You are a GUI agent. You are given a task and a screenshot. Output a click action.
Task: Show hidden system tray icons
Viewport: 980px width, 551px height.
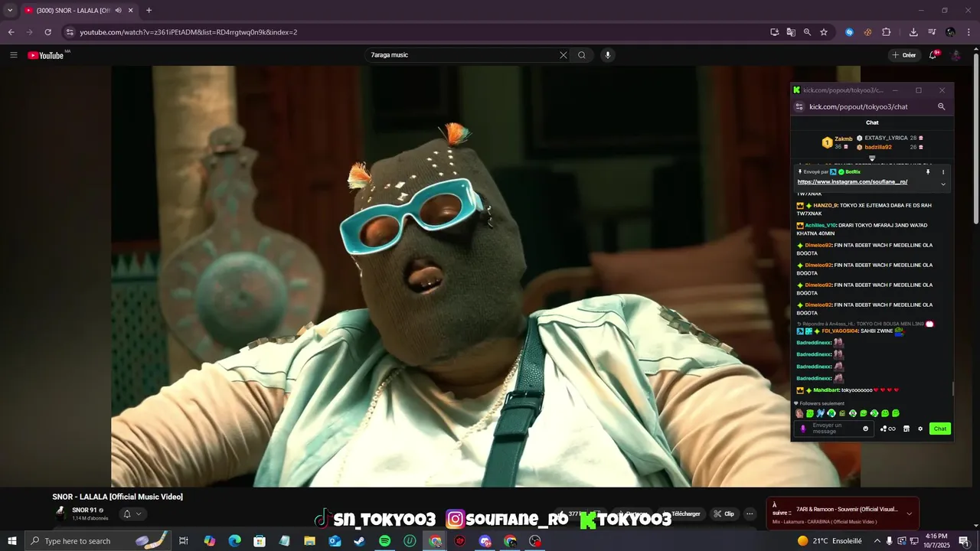coord(877,541)
